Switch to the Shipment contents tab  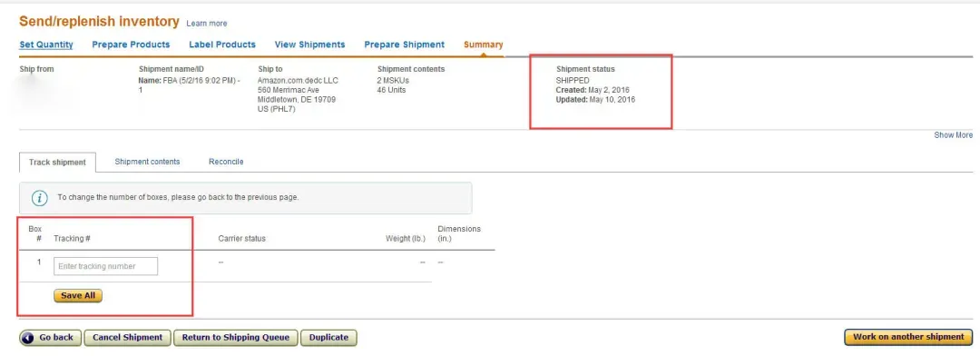[148, 162]
